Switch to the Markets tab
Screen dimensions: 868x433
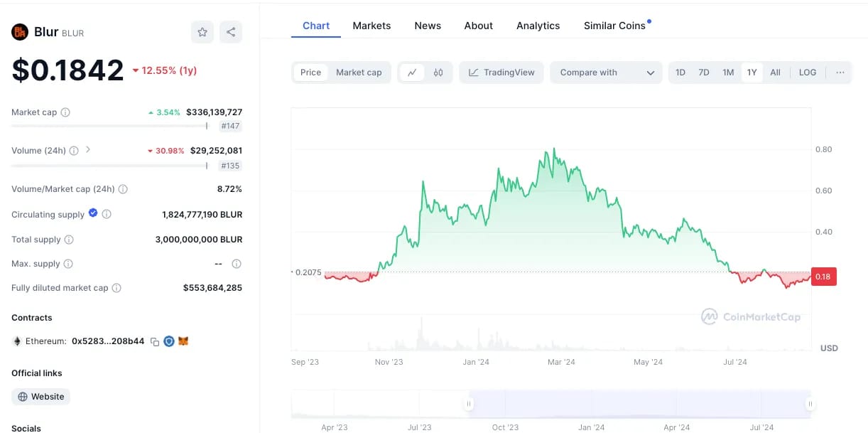click(371, 26)
